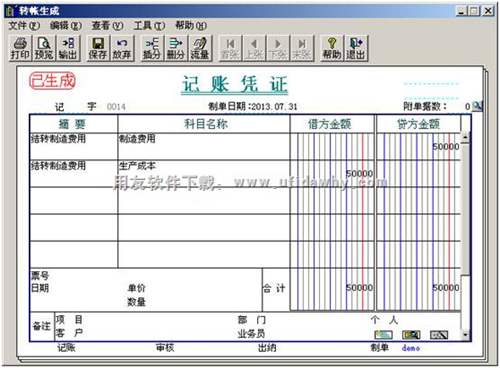Open the 流量 cash flow icon
Screen dimensions: 500x368
pos(200,48)
